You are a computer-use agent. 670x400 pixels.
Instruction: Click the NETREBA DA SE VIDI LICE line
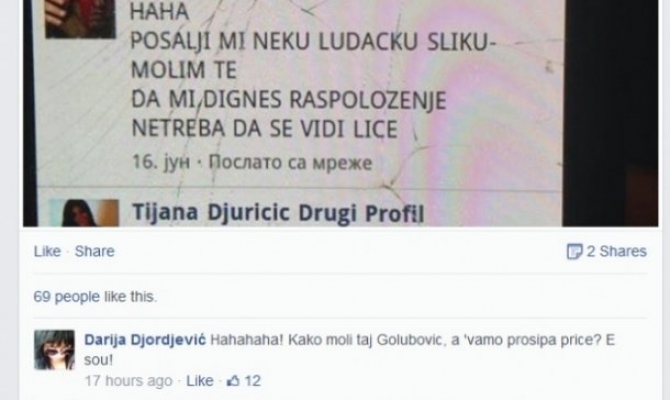[x=264, y=129]
